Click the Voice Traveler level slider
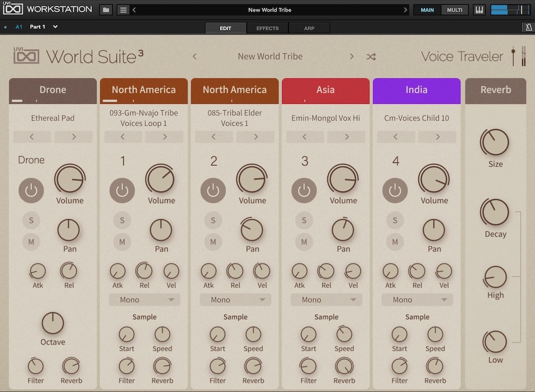Viewport: 535px width, 392px height. click(x=513, y=56)
